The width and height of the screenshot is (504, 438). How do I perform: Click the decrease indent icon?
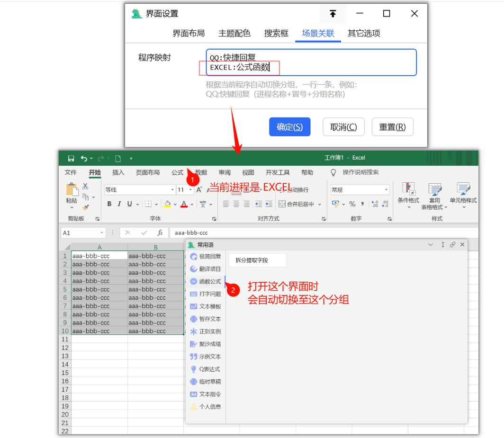[259, 204]
